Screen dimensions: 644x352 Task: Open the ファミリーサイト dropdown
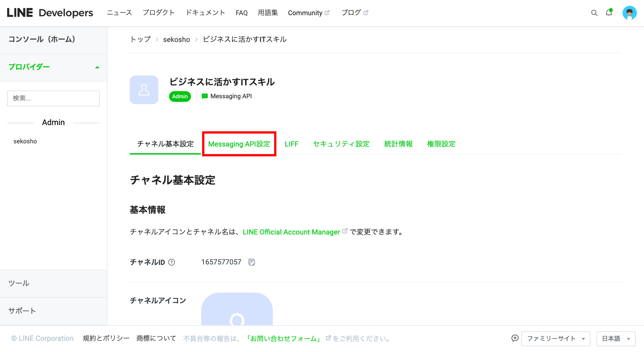[x=555, y=339]
